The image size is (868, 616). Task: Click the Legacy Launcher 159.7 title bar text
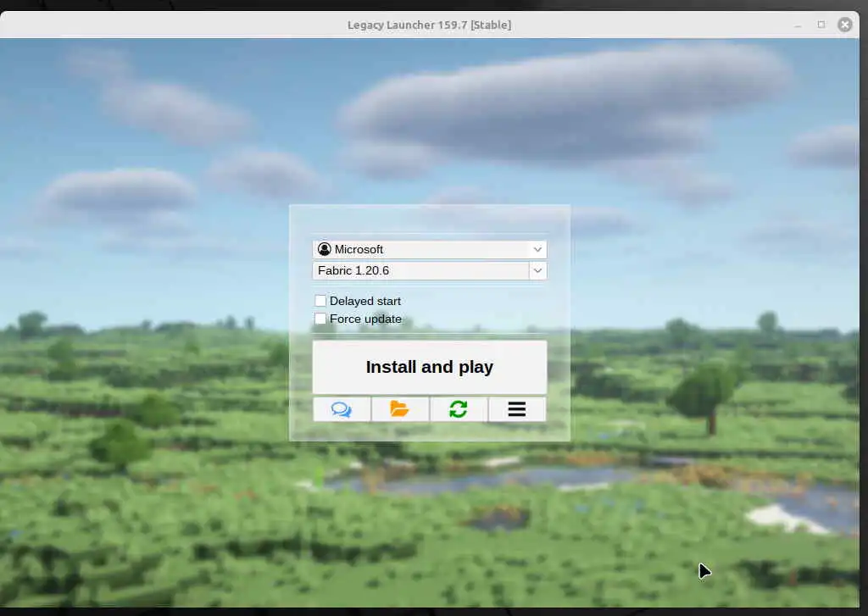[x=429, y=25]
